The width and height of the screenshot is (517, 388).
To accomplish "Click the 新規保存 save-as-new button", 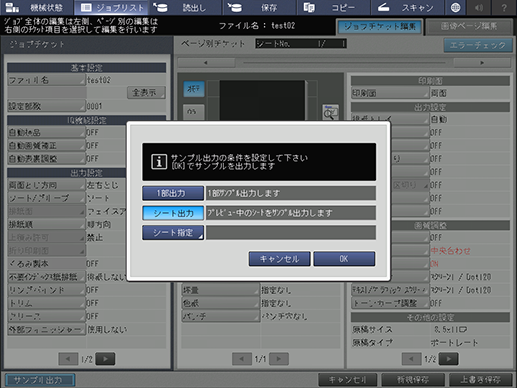I will tap(413, 380).
